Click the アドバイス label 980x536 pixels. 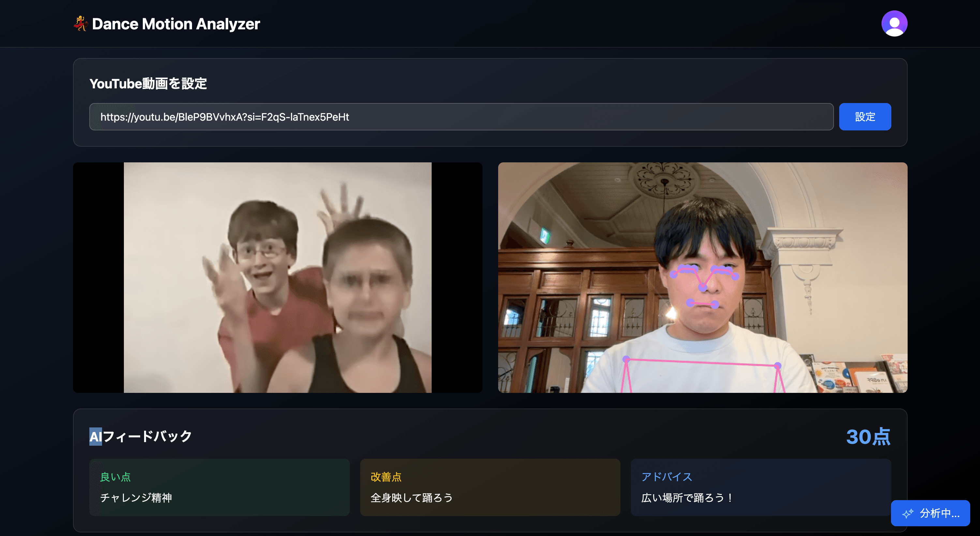666,477
